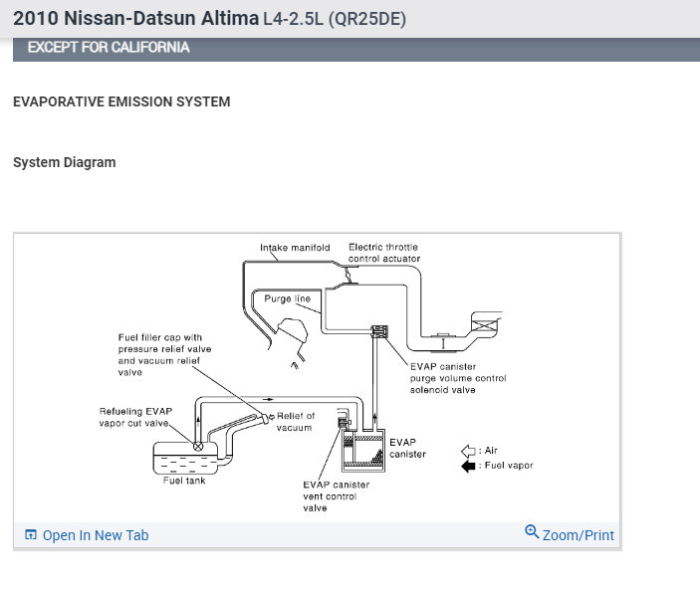
Task: Click the 'Intake manifold' diagram label
Action: [295, 247]
